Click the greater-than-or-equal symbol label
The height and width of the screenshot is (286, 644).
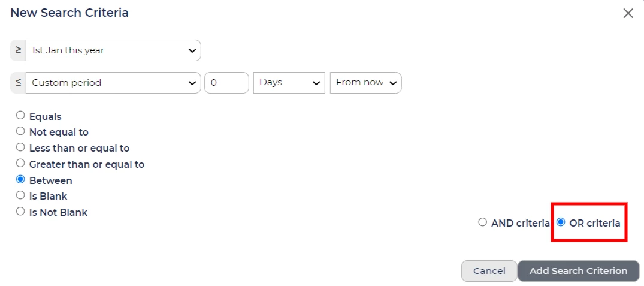coord(18,50)
